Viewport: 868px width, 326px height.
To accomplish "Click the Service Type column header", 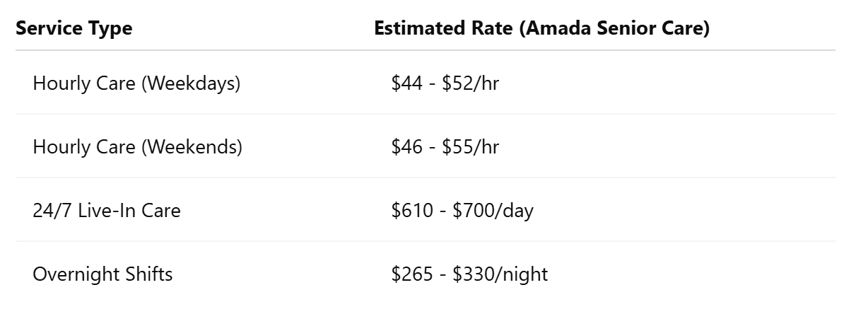I will 74,28.
